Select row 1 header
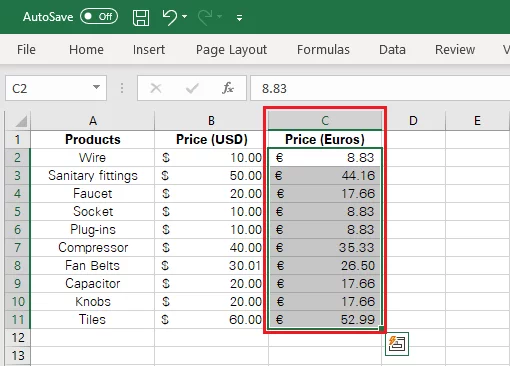The image size is (510, 366). pyautogui.click(x=18, y=139)
